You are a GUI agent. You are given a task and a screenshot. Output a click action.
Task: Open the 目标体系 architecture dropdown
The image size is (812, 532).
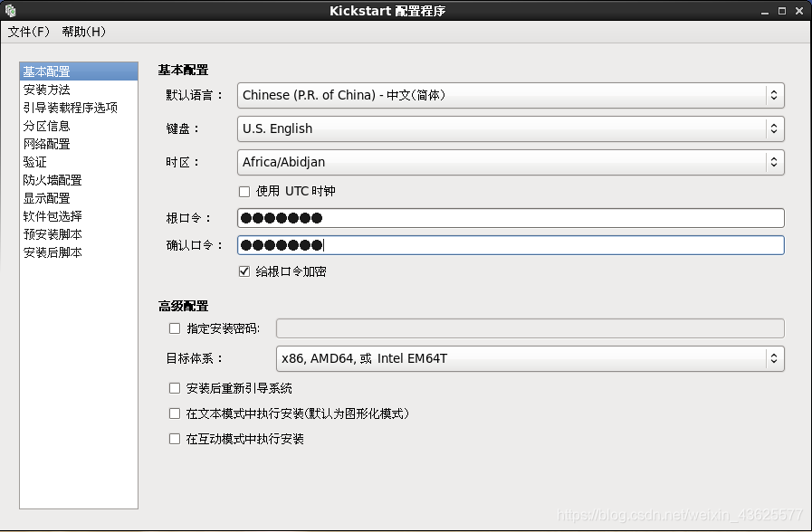[x=530, y=358]
